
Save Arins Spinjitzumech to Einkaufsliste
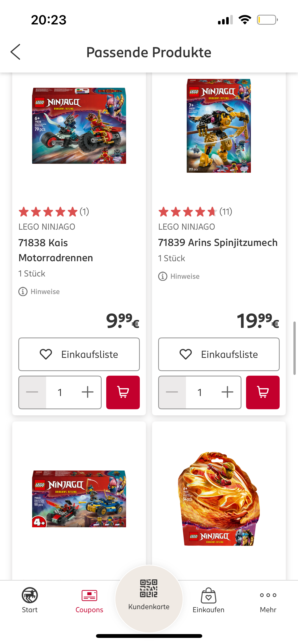pos(219,354)
